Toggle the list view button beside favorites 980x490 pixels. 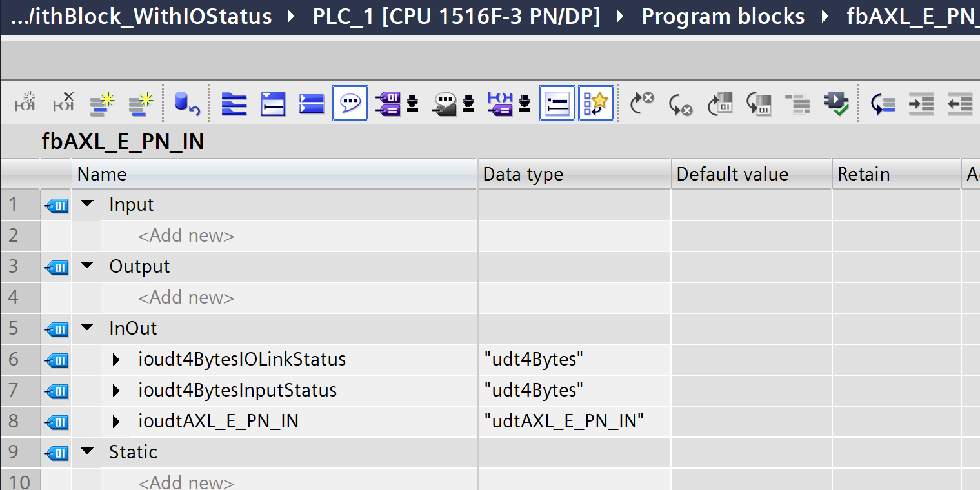[x=557, y=103]
